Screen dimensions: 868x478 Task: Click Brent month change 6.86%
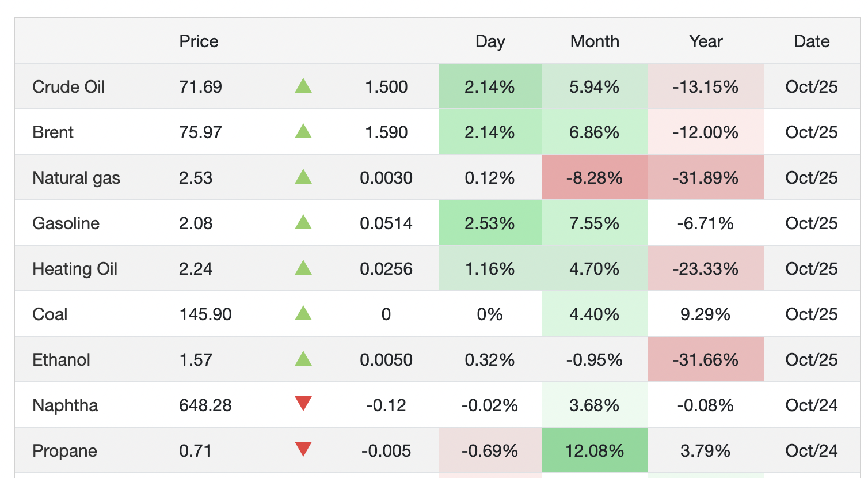[595, 132]
